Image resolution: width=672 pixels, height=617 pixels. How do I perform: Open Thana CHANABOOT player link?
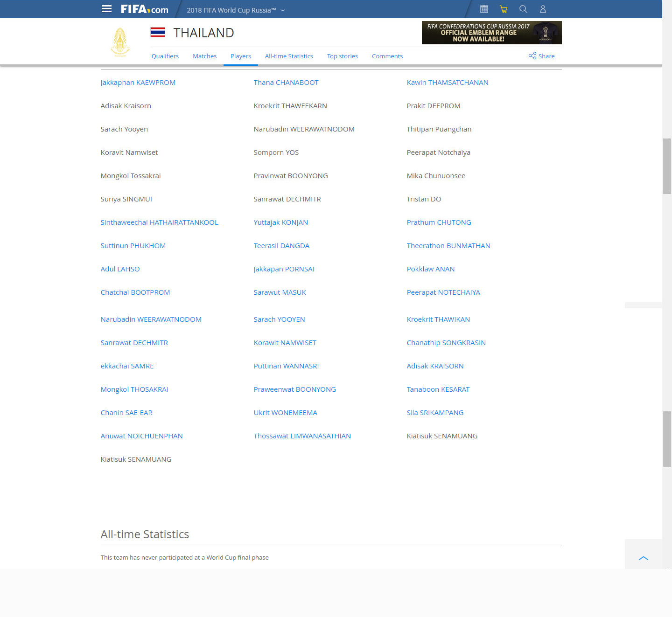(286, 83)
